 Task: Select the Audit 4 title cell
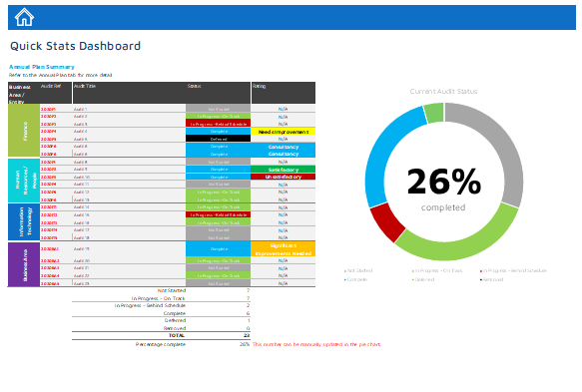(129, 132)
